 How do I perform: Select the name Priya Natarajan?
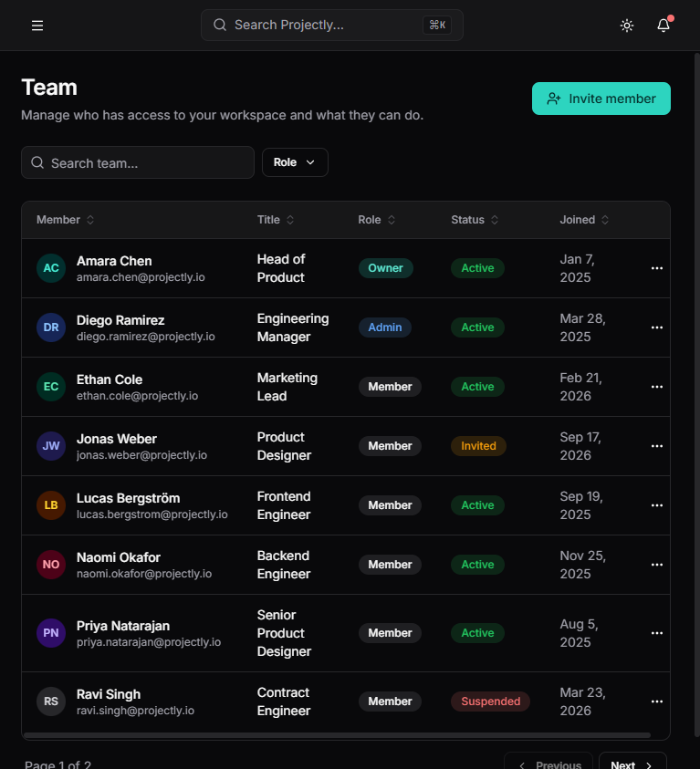point(123,627)
